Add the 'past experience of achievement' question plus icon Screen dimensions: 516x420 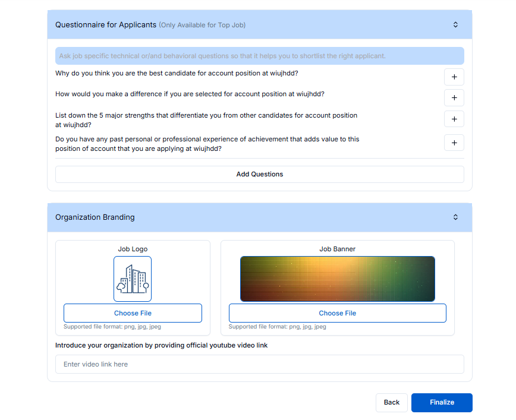[454, 143]
